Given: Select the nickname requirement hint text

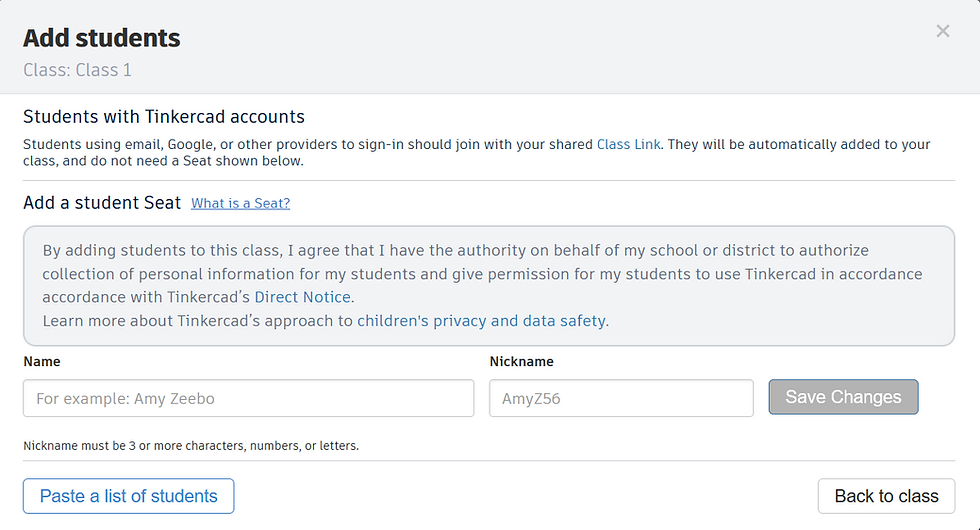Looking at the screenshot, I should [x=191, y=446].
